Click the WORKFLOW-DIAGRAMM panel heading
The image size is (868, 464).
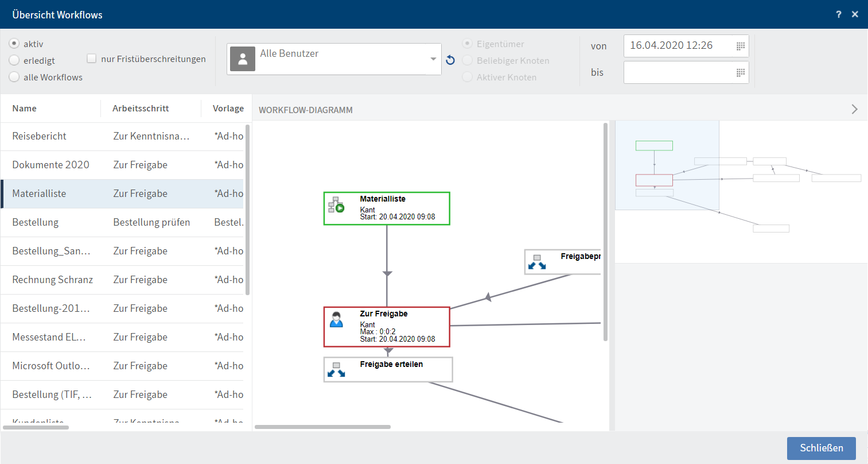pos(306,110)
